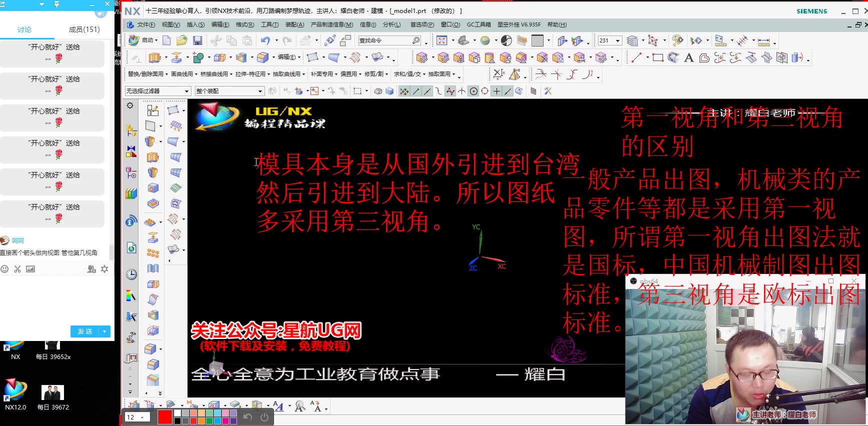
Task: Click the Line tool icon
Action: 636,57
